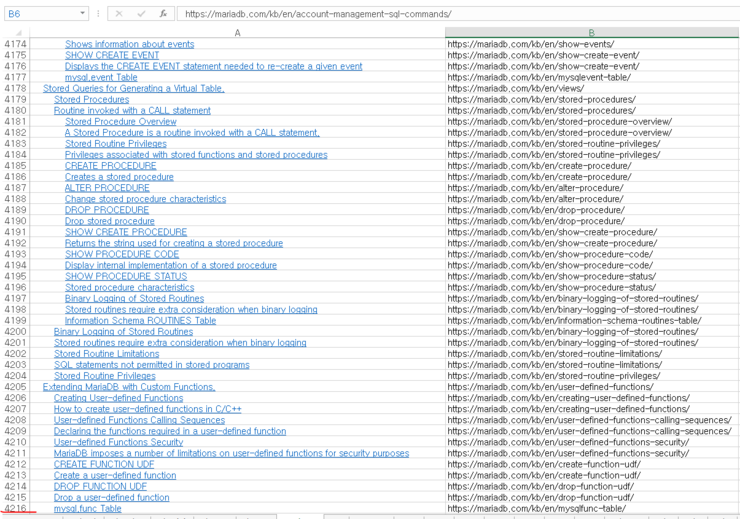Select row header 4216
The image size is (740, 519).
16,509
